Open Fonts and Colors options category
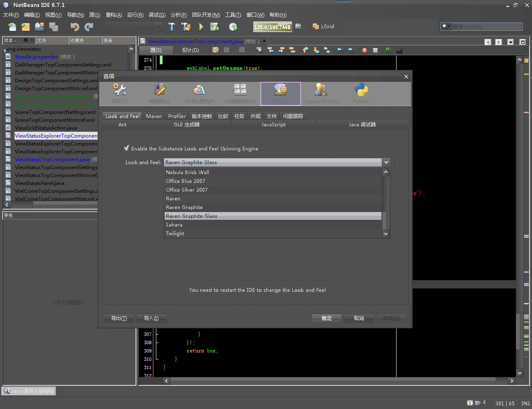This screenshot has height=409, width=532. point(200,93)
